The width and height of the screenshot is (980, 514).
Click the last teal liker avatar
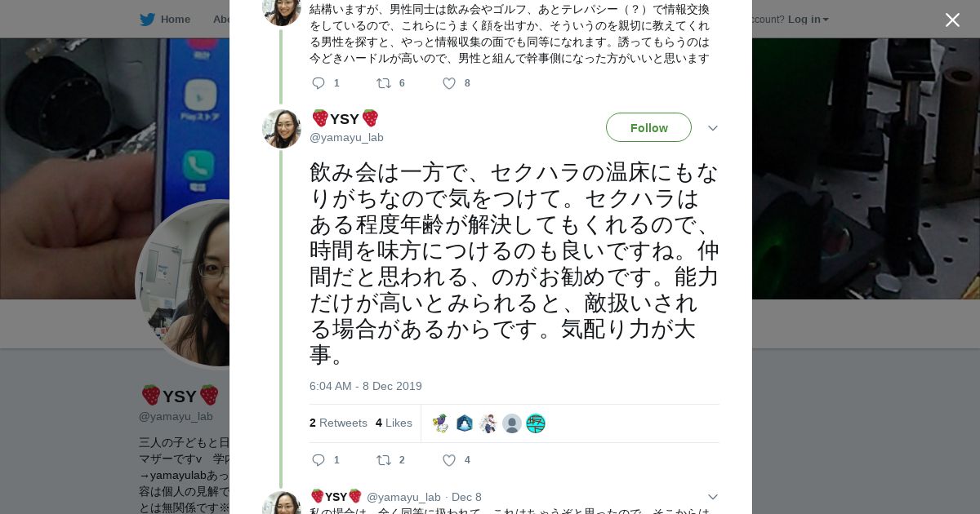click(536, 423)
